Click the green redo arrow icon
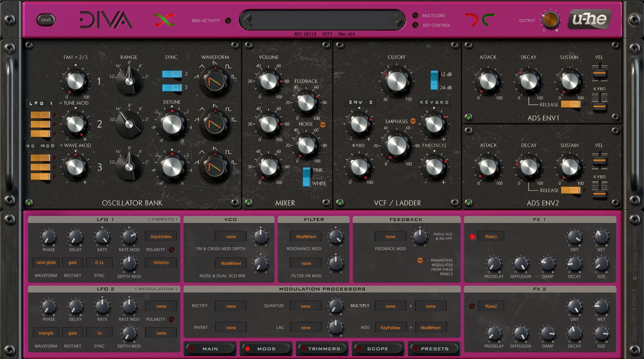 488,20
